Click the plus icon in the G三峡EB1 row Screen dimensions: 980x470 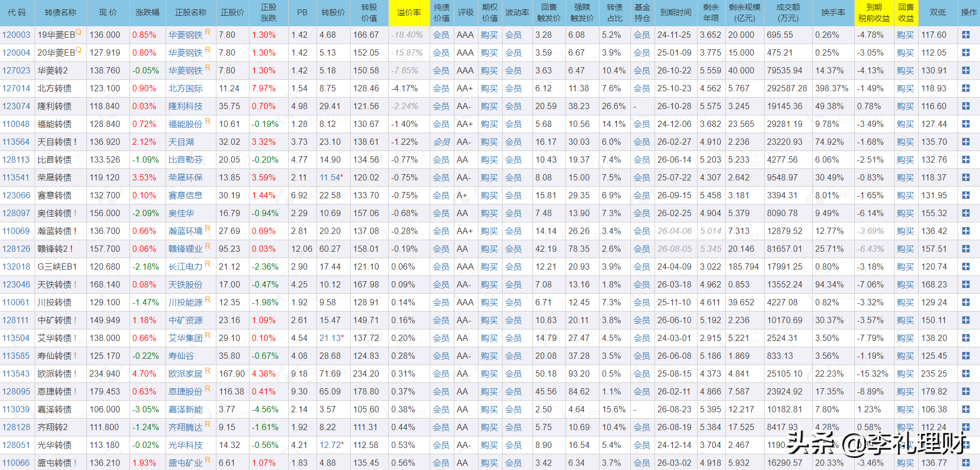(966, 267)
